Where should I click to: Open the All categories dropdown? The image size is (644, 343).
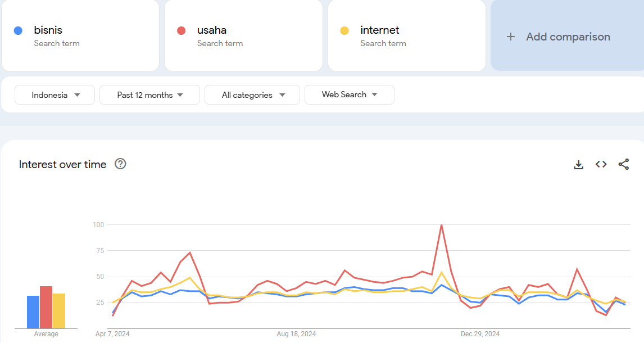click(x=253, y=95)
